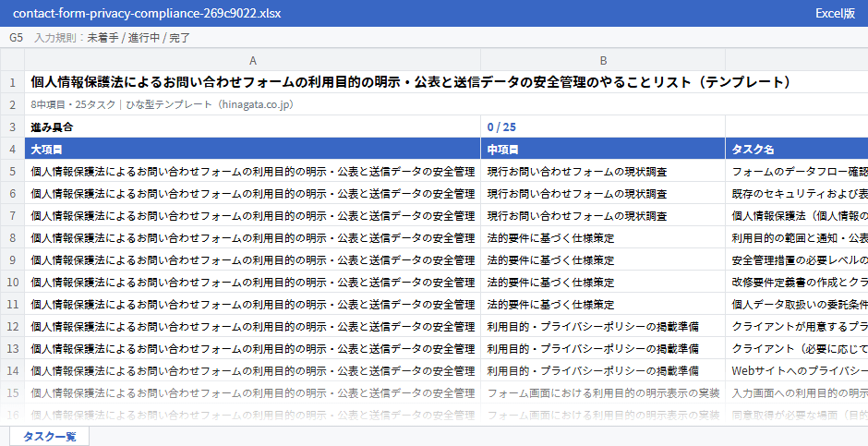Select 利用目的・プライバシーポリシーの掲載準備 in row 12

603,326
